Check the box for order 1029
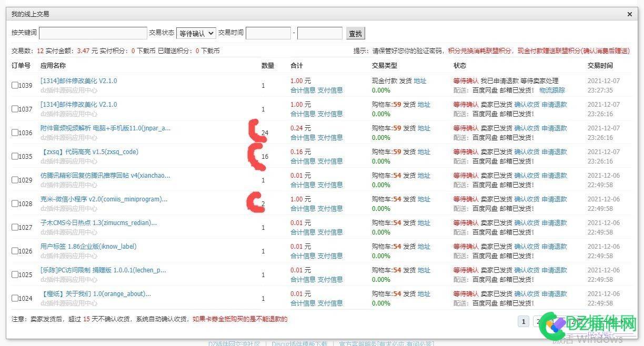This screenshot has width=644, height=346. coord(15,180)
